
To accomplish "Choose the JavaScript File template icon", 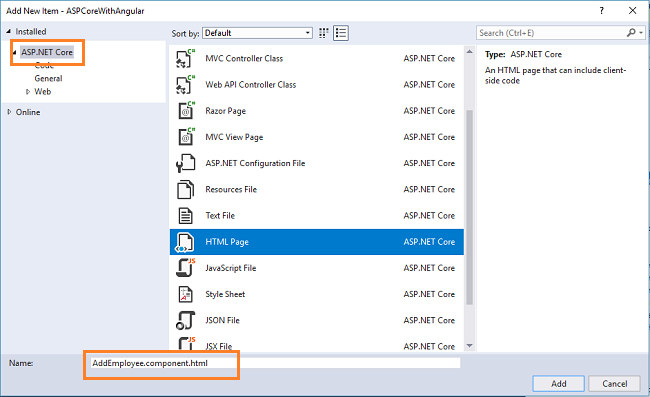I will point(185,268).
